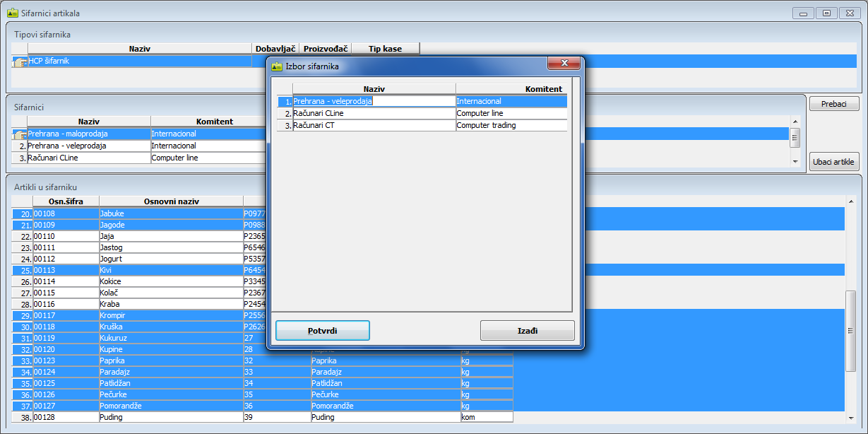Maximize the Sifarnici artikala window
The image size is (868, 434).
click(826, 13)
